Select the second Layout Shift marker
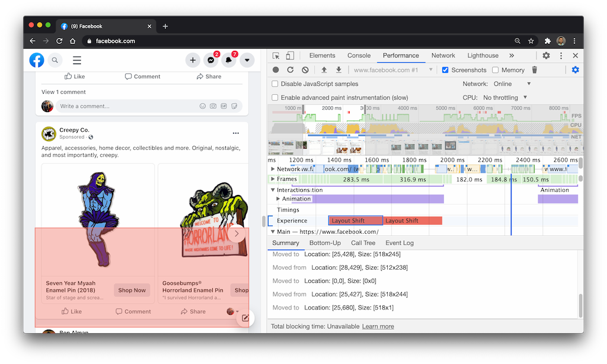The width and height of the screenshot is (607, 364). point(413,221)
